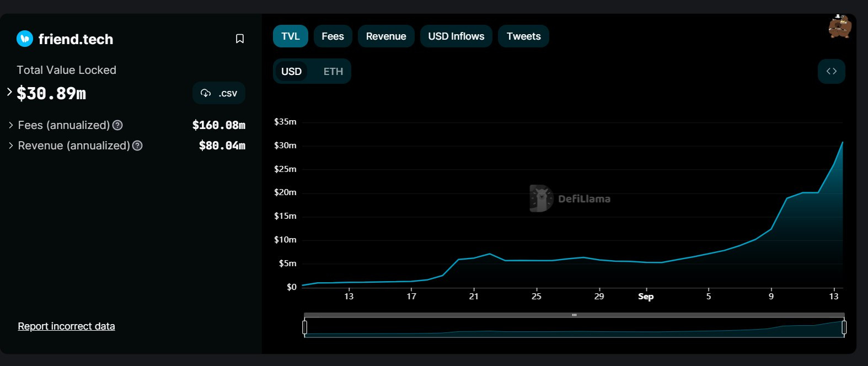Click the $35m label on the y-axis

pos(285,122)
